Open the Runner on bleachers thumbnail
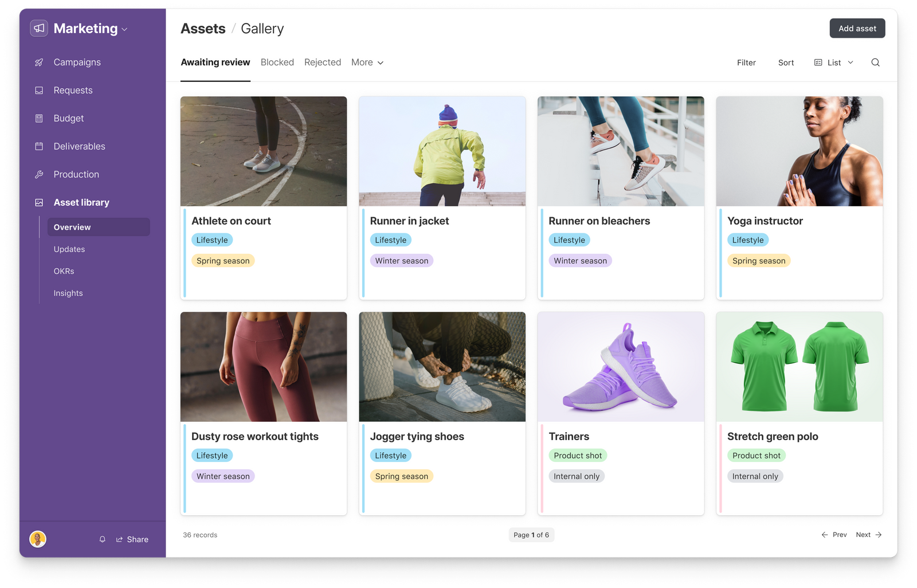917x588 pixels. (621, 151)
